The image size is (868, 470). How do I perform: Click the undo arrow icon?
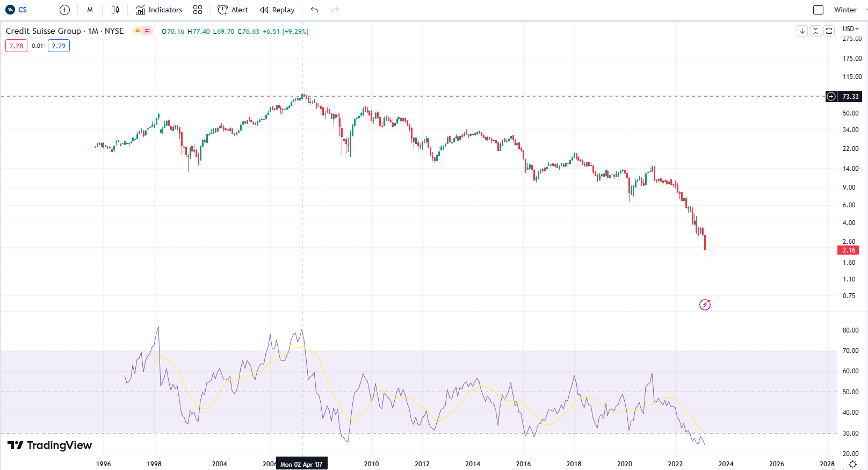point(315,10)
